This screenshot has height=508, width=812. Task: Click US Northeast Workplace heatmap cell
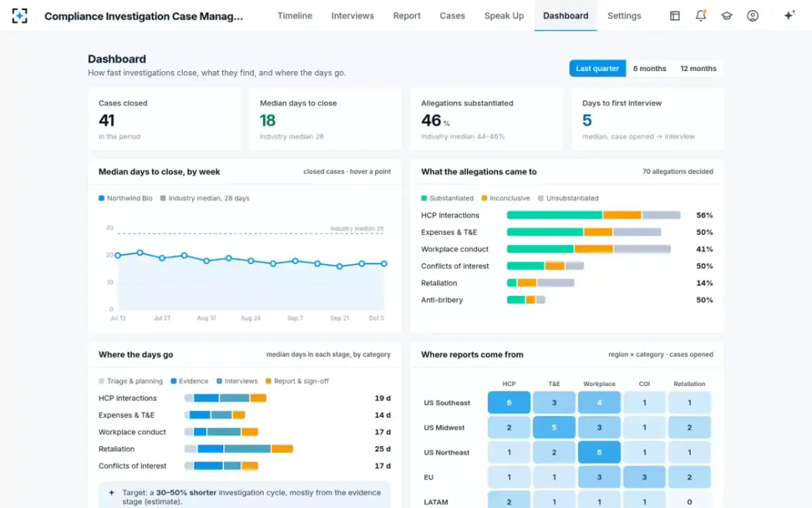click(x=599, y=452)
